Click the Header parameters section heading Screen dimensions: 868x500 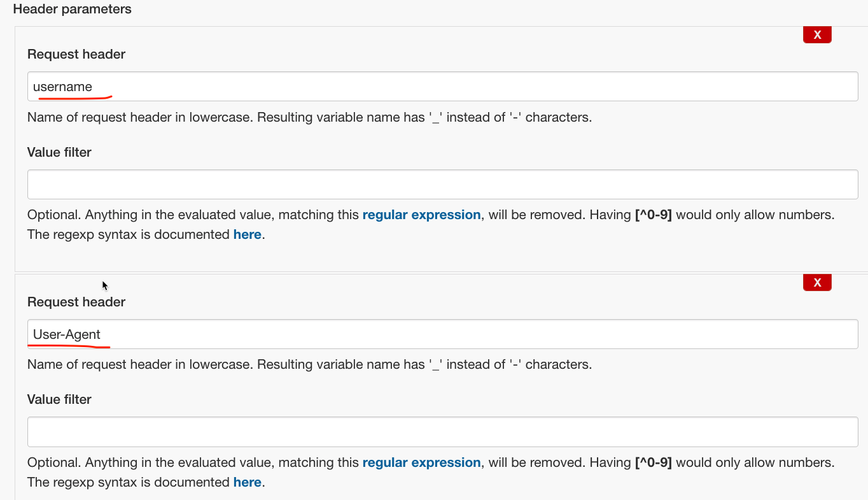click(73, 9)
